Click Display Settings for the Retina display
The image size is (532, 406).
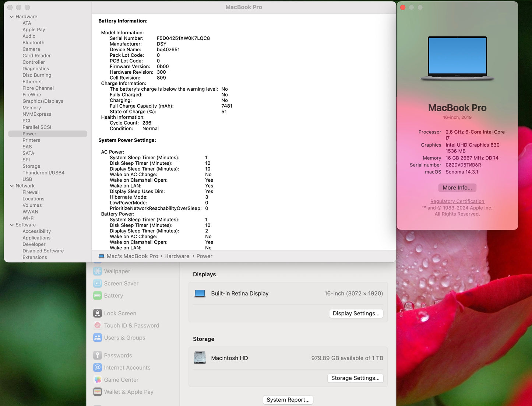pos(356,313)
